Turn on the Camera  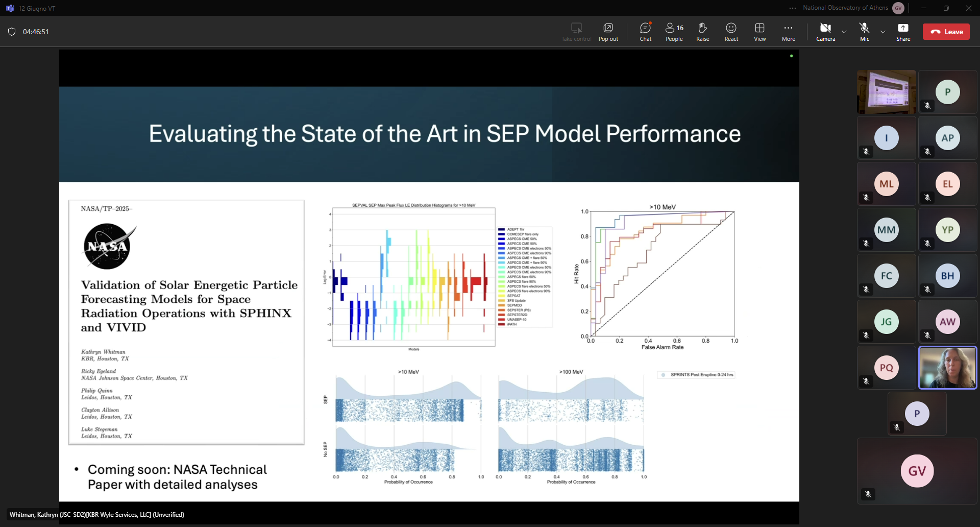(826, 32)
